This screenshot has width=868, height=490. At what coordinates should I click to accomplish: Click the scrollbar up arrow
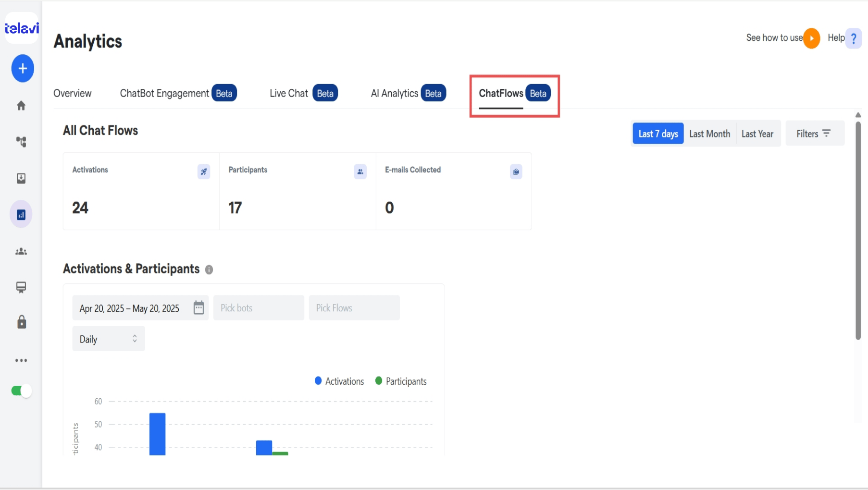(x=858, y=115)
